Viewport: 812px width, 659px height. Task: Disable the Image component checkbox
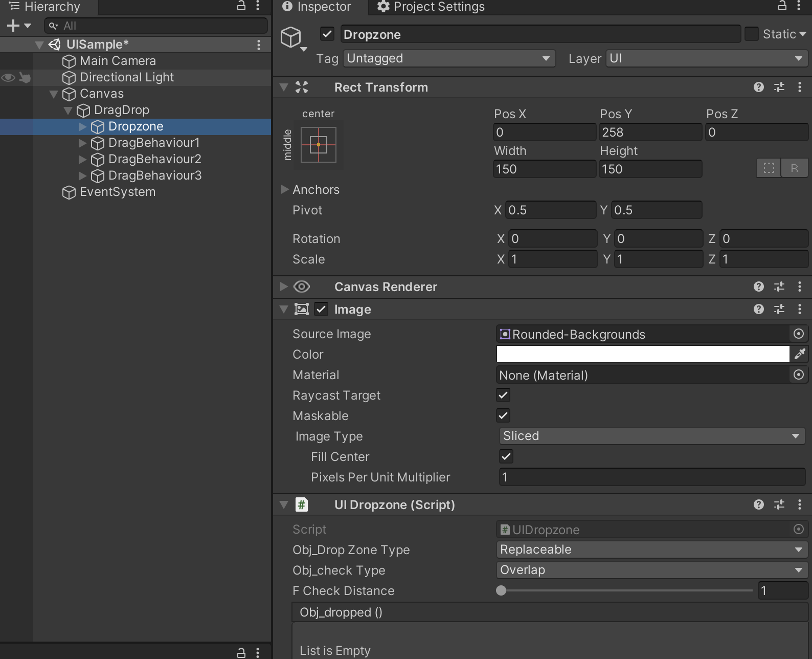[321, 310]
